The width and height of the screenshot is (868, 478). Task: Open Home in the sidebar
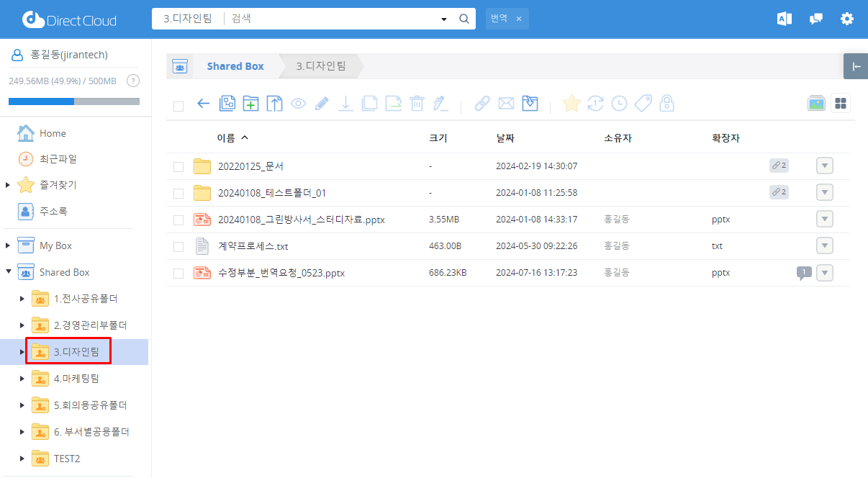[x=53, y=133]
